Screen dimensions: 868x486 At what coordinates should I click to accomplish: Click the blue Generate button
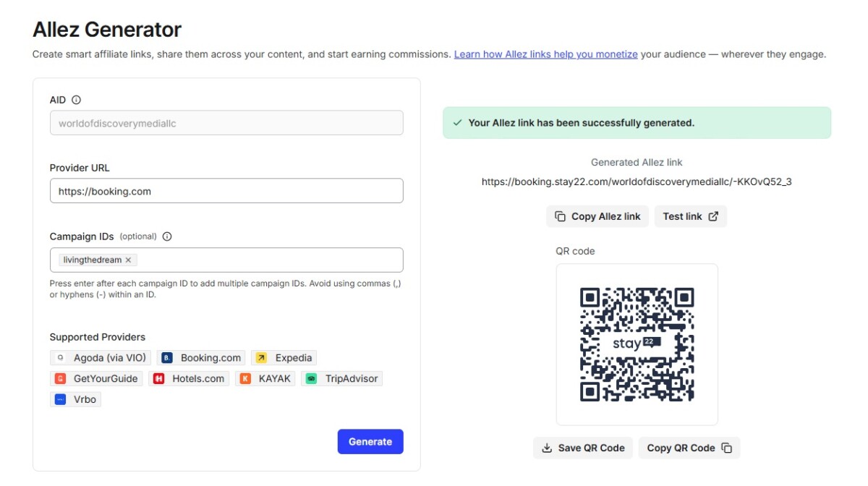[x=370, y=442]
